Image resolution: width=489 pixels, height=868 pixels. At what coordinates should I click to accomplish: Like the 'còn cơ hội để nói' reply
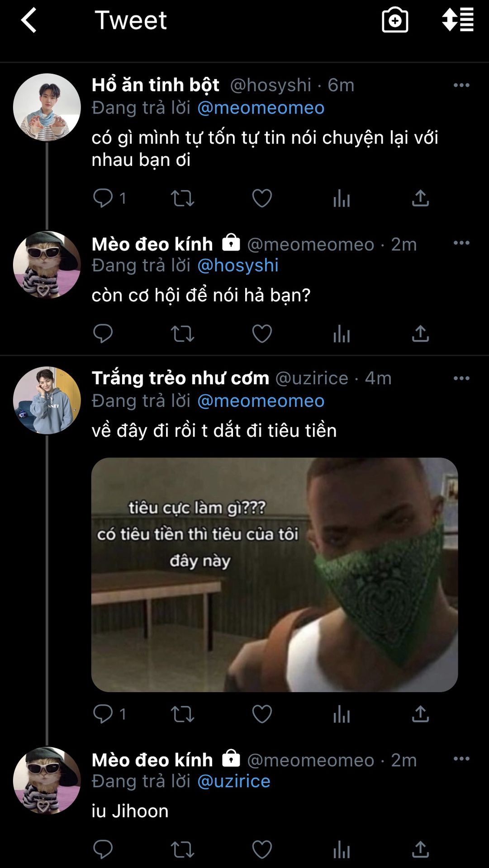262,334
